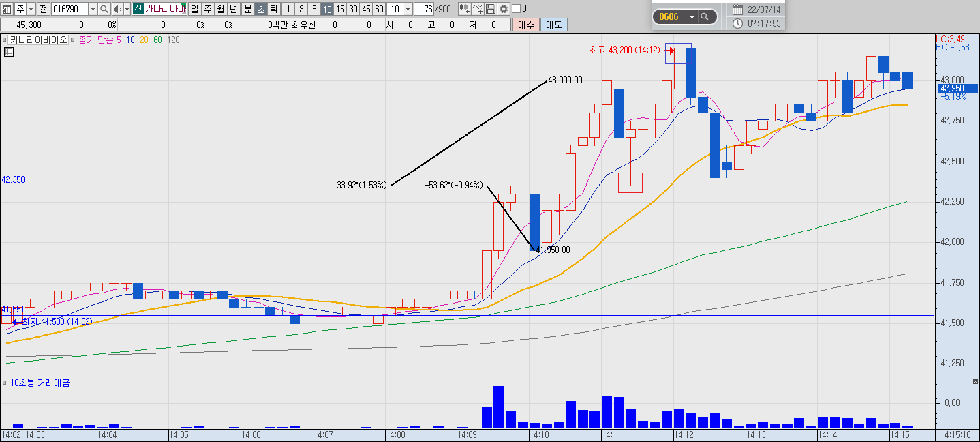Expand the stock code 016790 dropdown
980x442 pixels.
pyautogui.click(x=93, y=9)
